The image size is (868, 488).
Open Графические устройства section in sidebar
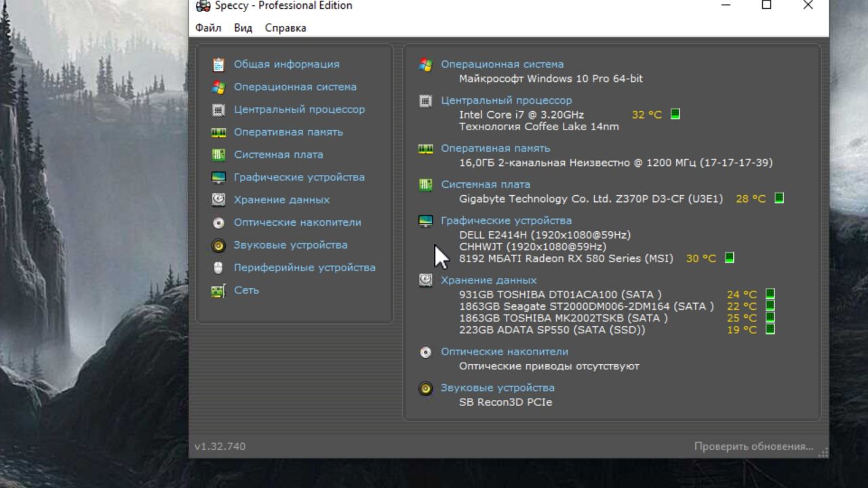tap(299, 177)
